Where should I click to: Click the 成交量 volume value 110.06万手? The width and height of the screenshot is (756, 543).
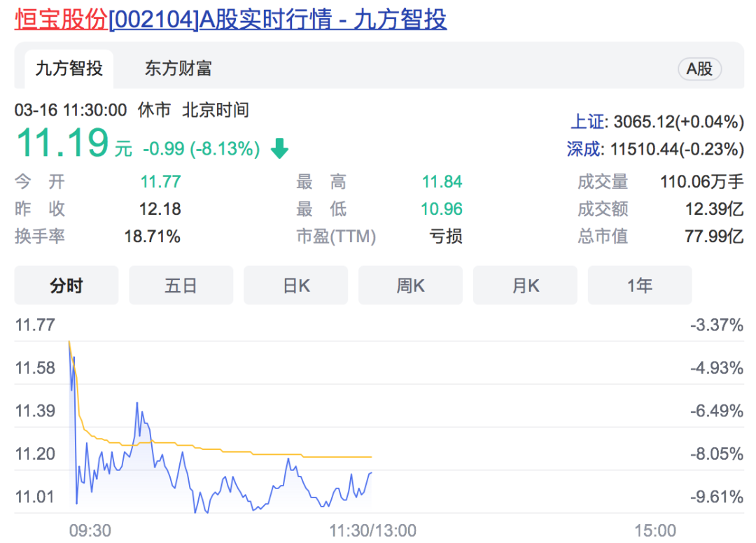tap(701, 183)
